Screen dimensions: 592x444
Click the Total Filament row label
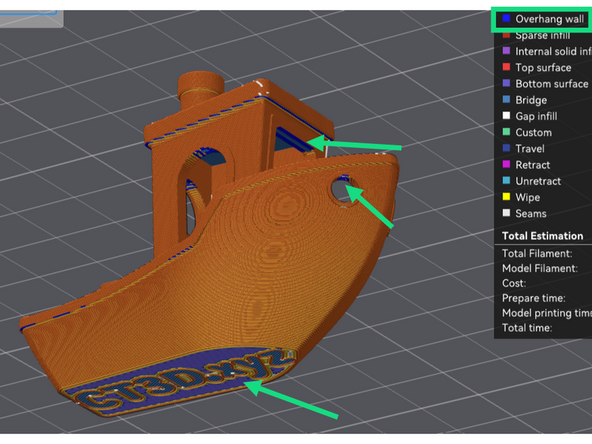pyautogui.click(x=536, y=253)
